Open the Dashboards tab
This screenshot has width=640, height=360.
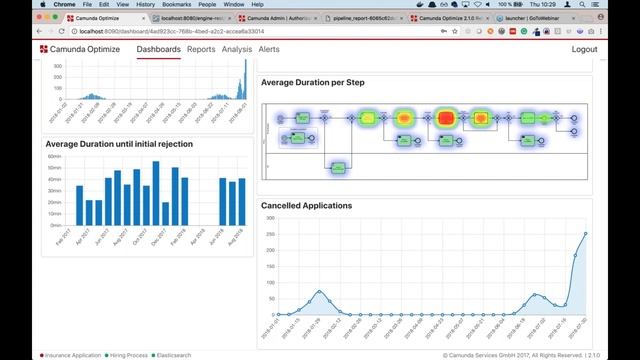[x=158, y=49]
